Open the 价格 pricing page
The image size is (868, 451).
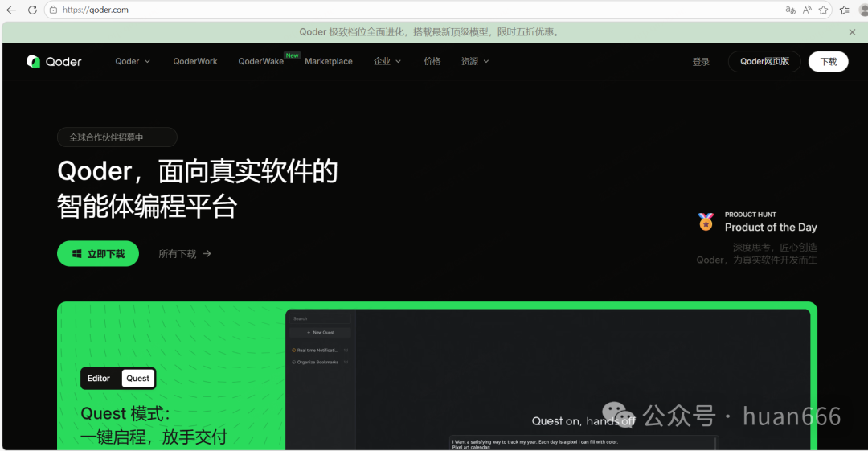(x=432, y=61)
